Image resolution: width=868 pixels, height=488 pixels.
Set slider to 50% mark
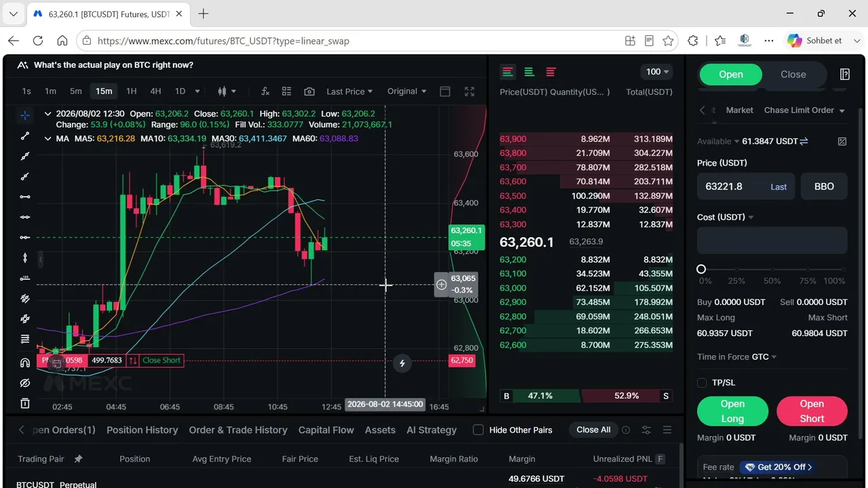click(x=772, y=269)
